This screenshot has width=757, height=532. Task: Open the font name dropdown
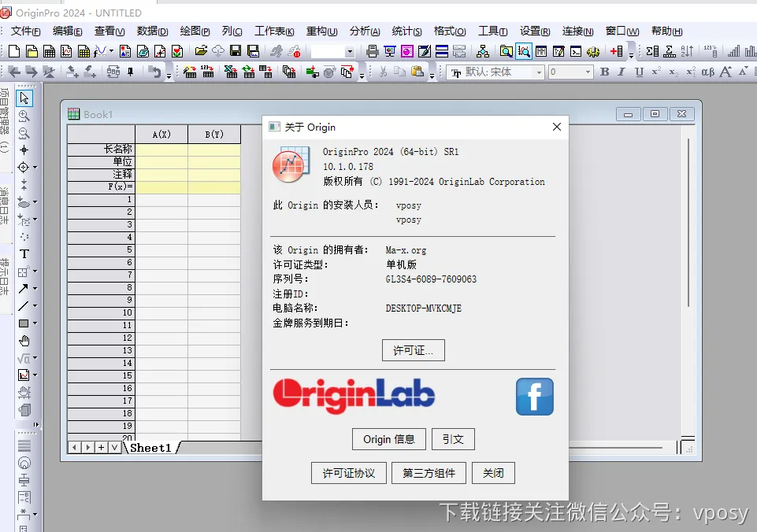point(540,72)
